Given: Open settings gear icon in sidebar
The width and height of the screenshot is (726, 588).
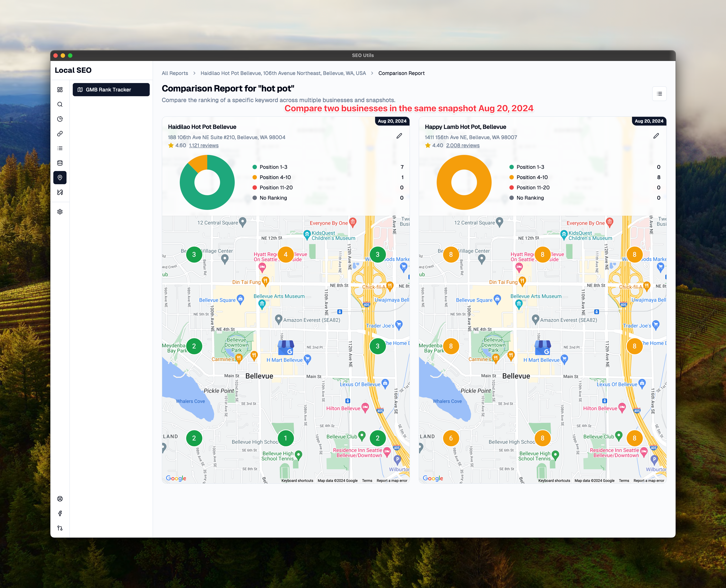Looking at the screenshot, I should [60, 212].
